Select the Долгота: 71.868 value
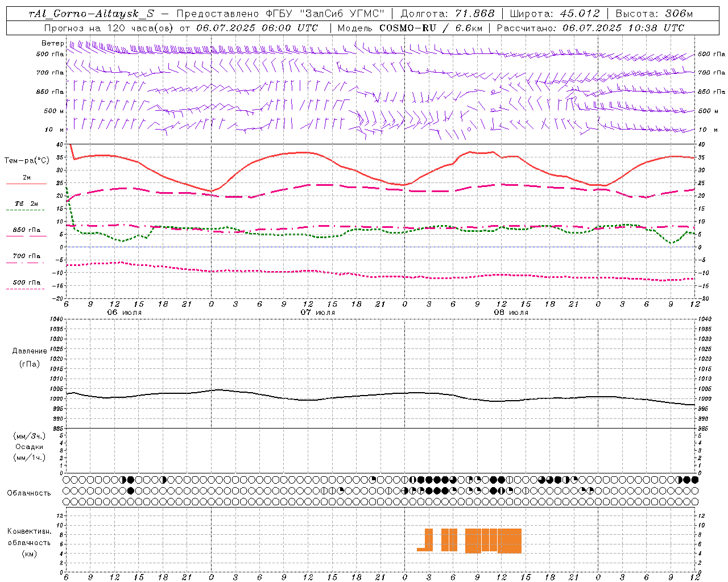728x582 pixels. pos(448,14)
